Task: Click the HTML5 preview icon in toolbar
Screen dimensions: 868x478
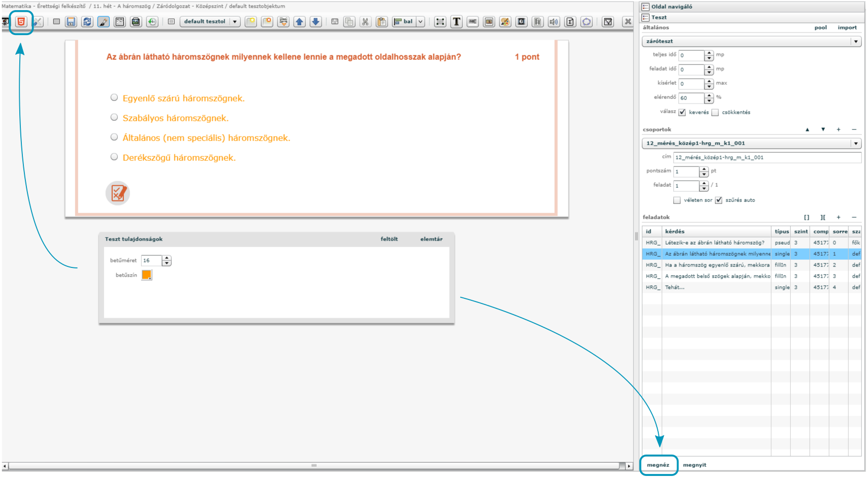Action: (x=21, y=22)
